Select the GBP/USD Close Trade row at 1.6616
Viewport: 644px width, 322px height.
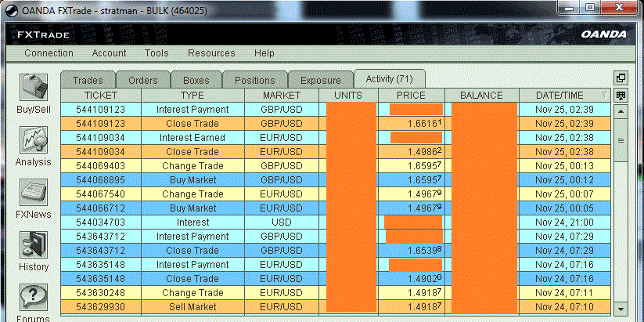[336, 123]
